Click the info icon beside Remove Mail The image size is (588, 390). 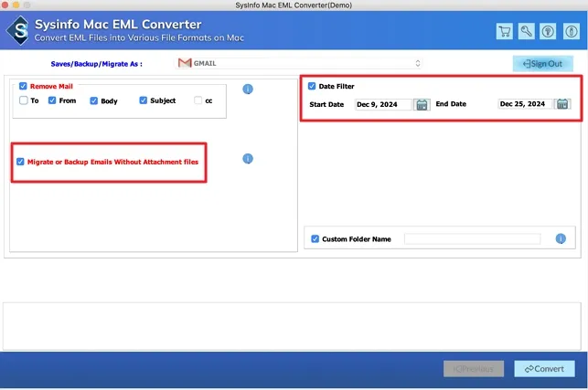click(x=248, y=90)
